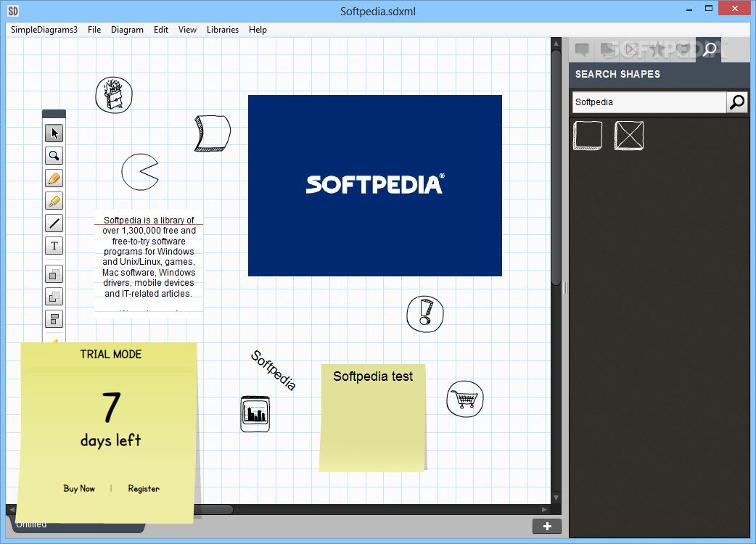
Task: Select the bar chart tablet shape
Action: point(255,414)
